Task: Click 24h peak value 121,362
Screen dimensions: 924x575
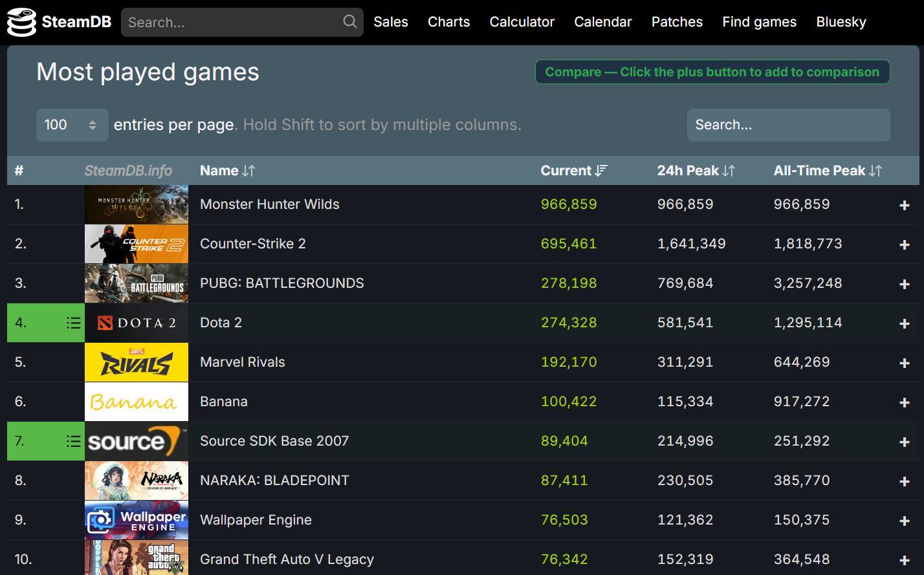Action: [685, 520]
